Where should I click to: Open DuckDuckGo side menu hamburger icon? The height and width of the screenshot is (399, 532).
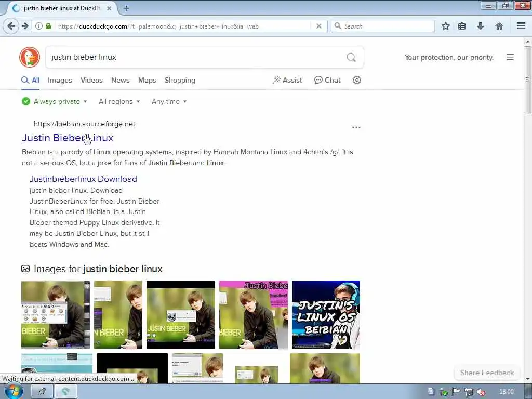[510, 57]
